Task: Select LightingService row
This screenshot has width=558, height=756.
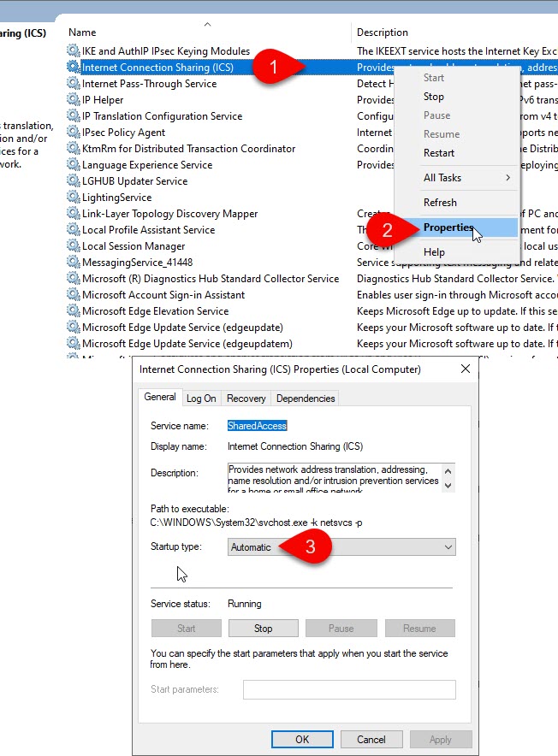Action: tap(116, 198)
